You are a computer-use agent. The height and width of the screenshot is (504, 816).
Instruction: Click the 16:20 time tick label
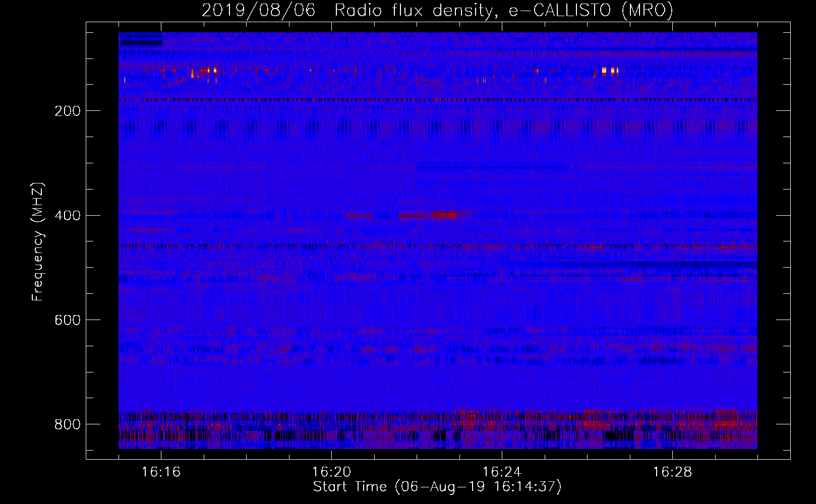pyautogui.click(x=331, y=472)
